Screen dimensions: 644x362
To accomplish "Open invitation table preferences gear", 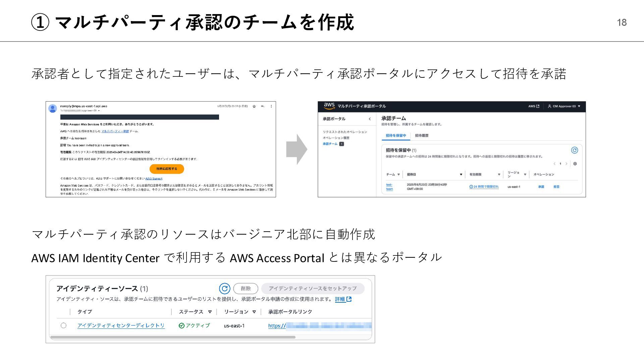I will 575,164.
